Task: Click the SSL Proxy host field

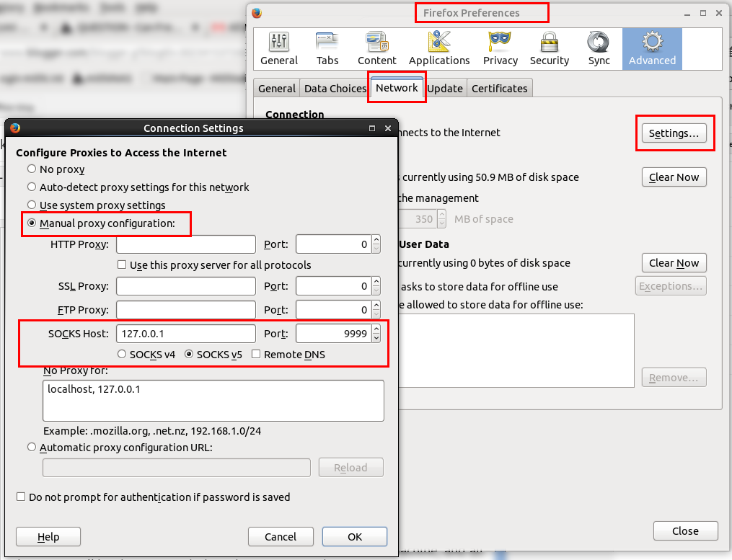Action: pos(186,286)
